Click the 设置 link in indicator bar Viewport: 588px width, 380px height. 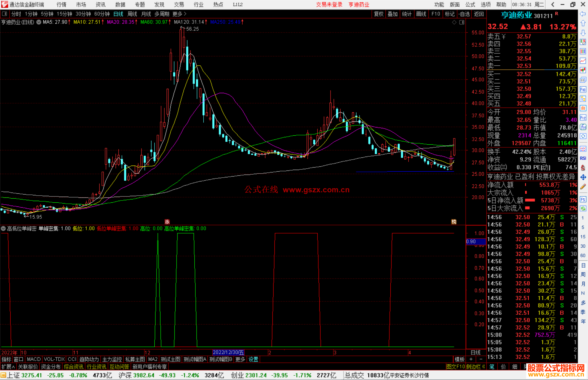(253, 359)
